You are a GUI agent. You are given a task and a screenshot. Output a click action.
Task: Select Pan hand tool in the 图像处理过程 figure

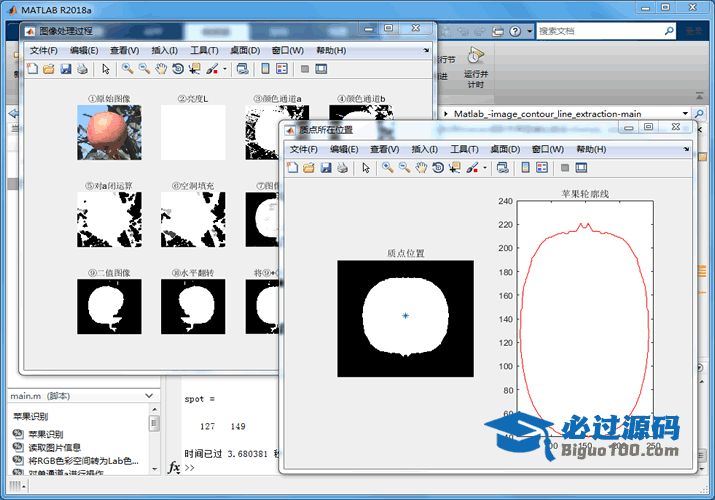(x=161, y=69)
